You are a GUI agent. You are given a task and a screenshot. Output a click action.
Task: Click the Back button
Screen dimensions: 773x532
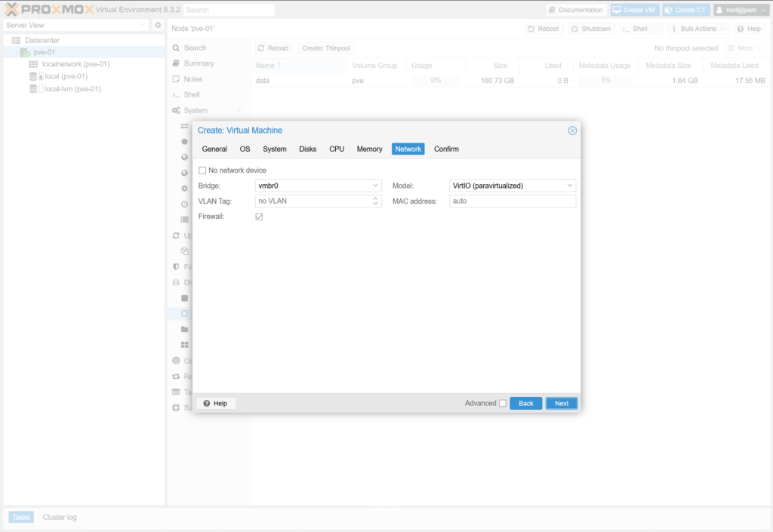click(x=525, y=403)
